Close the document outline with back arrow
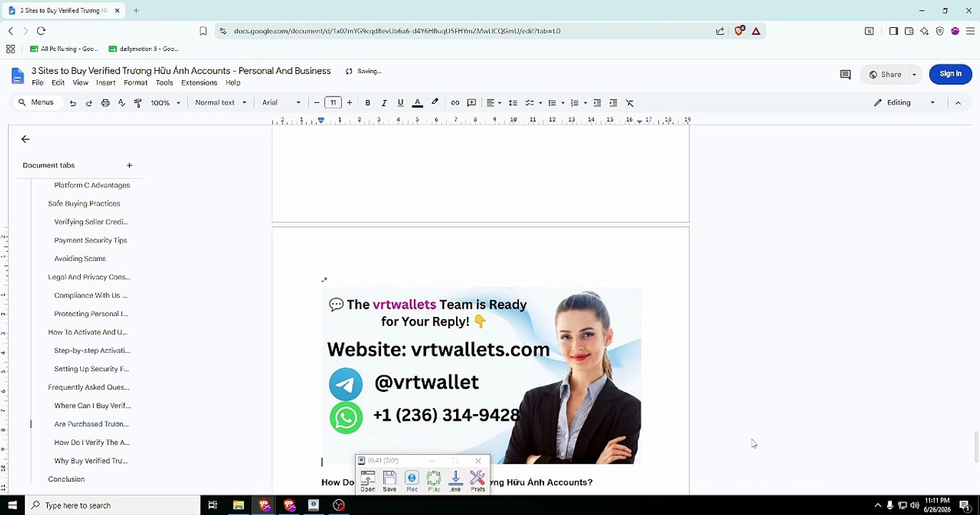 pyautogui.click(x=26, y=139)
